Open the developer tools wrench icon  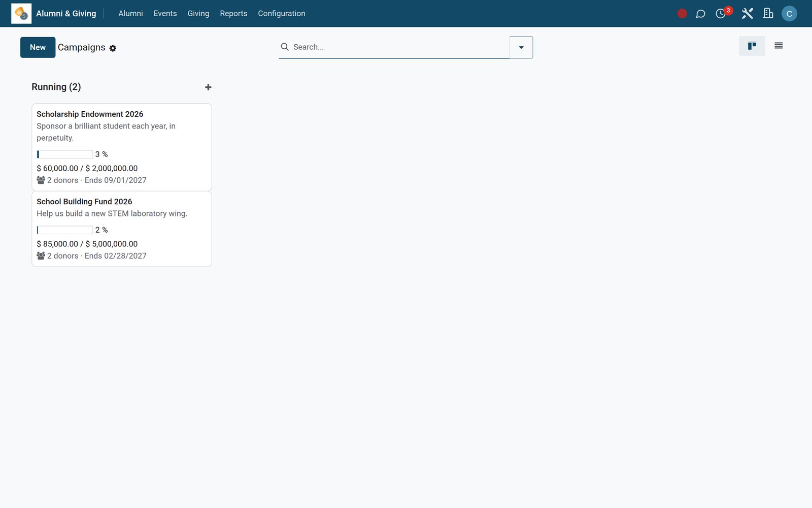747,14
